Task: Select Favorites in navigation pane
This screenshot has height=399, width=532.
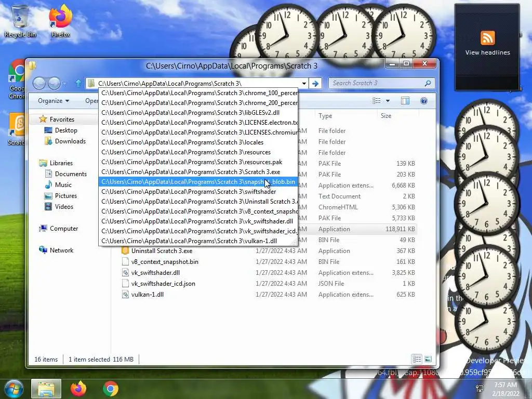Action: (62, 119)
